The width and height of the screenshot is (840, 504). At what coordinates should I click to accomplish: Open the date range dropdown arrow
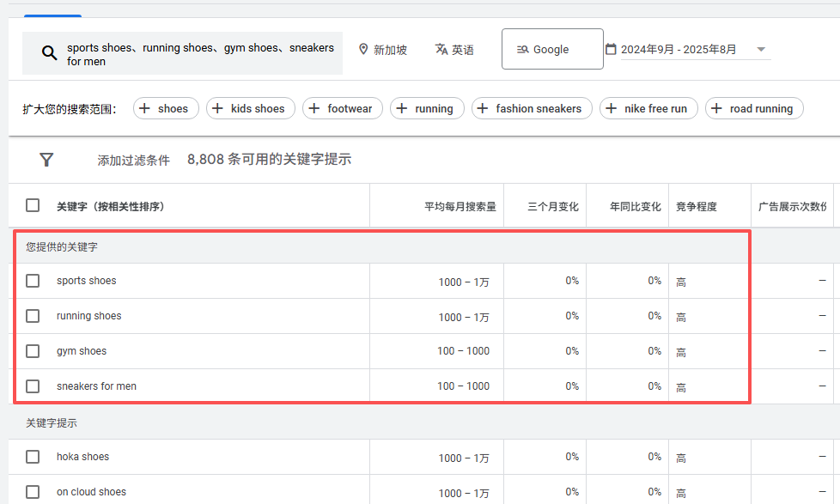tap(761, 50)
